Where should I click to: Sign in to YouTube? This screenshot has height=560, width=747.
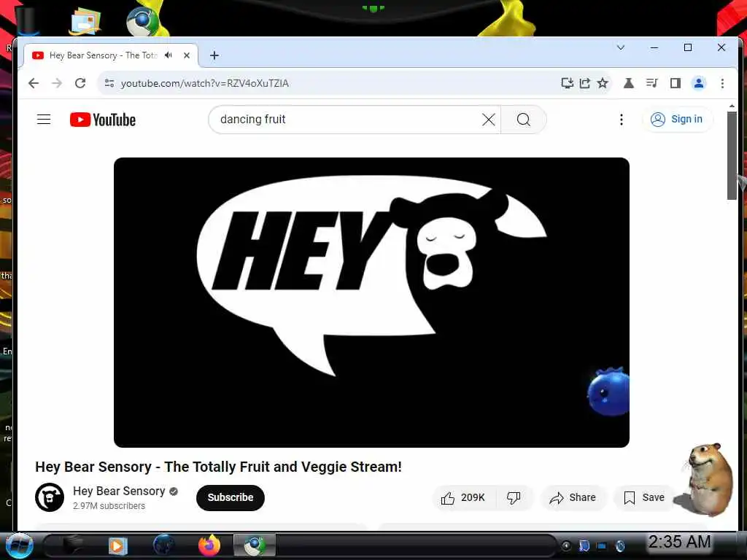click(x=677, y=119)
